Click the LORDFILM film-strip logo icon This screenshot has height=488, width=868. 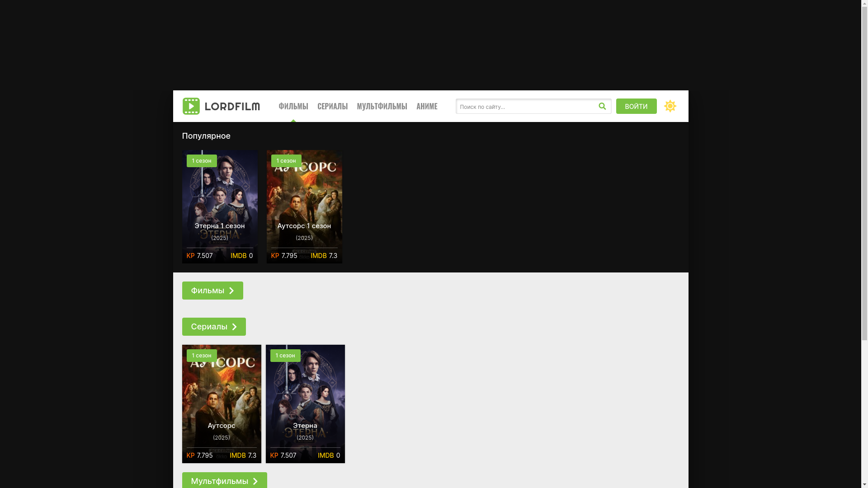tap(191, 106)
